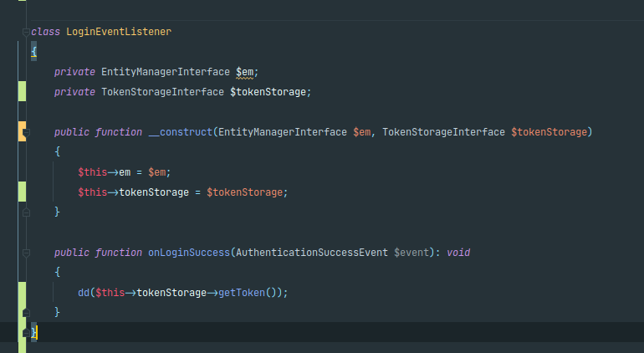Collapse the onLoginSuccess function fold marker
Screen dimensions: 644x353
click(26, 253)
